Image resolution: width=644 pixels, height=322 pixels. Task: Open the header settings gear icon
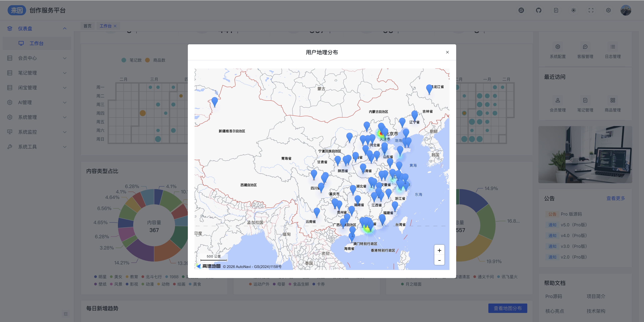point(608,10)
